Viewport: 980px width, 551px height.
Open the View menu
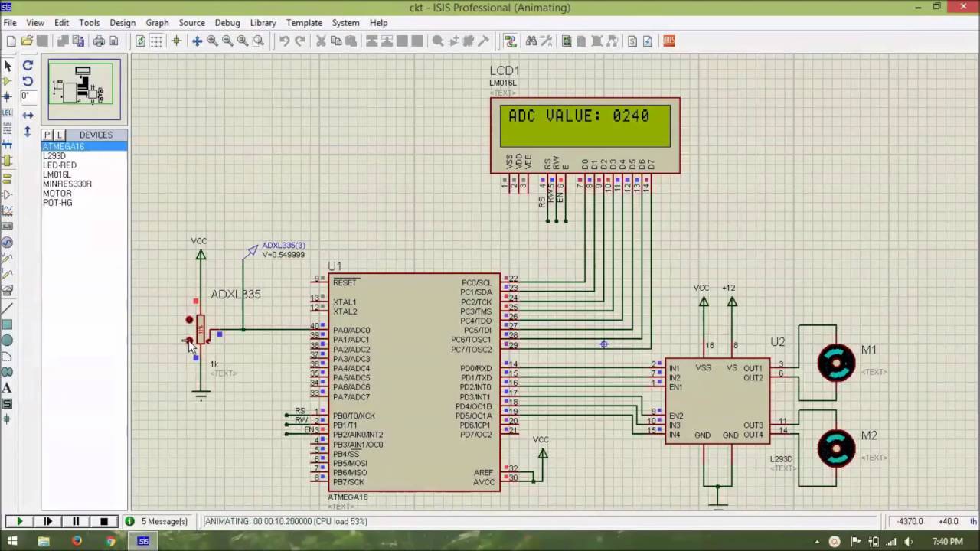click(35, 23)
